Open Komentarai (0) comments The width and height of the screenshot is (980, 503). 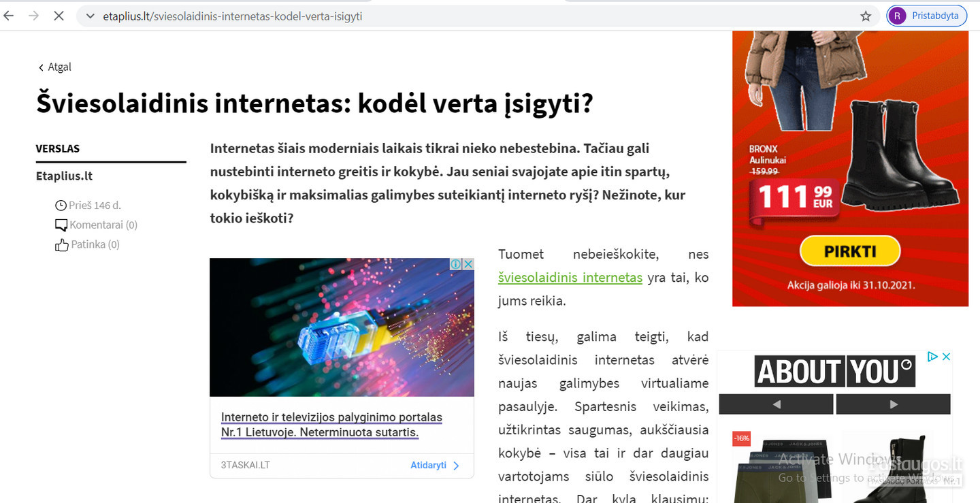point(103,225)
